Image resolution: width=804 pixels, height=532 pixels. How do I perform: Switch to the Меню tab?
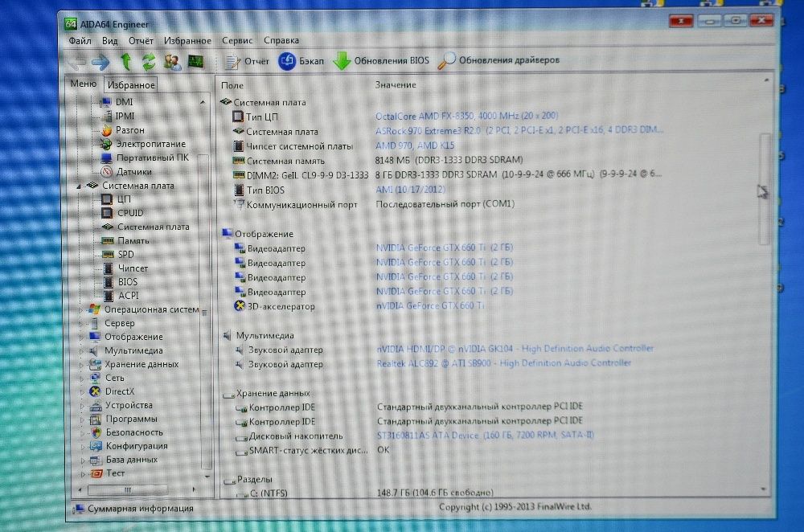tap(84, 84)
